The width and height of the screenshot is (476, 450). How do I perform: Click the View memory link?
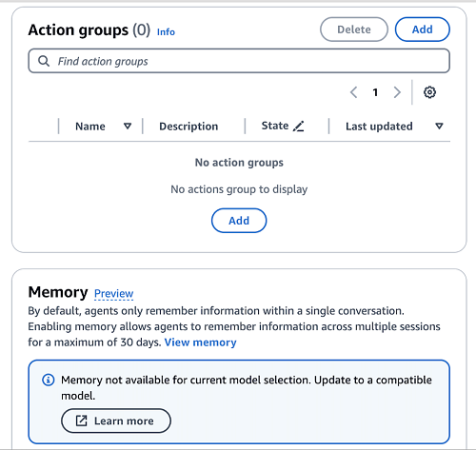(x=200, y=342)
